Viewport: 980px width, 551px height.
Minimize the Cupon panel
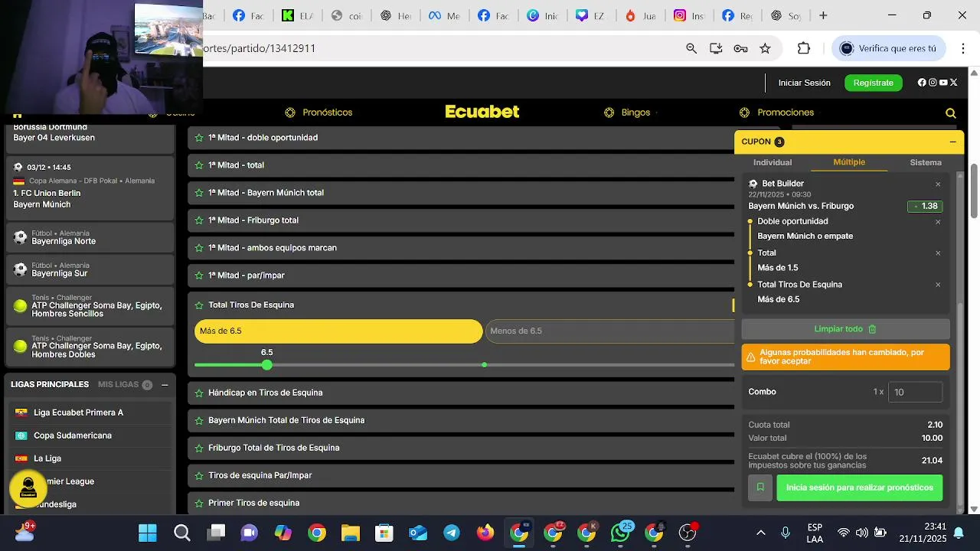click(x=952, y=142)
